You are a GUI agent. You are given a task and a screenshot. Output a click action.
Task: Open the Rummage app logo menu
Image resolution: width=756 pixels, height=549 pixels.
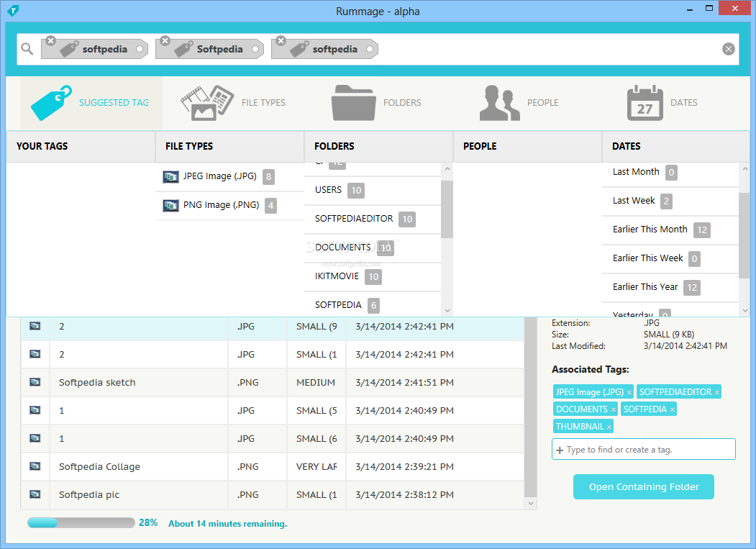pos(13,10)
